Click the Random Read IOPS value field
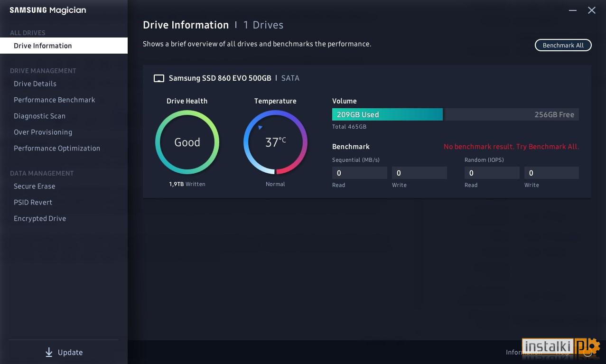Viewport: 606px width, 364px height. pos(492,173)
